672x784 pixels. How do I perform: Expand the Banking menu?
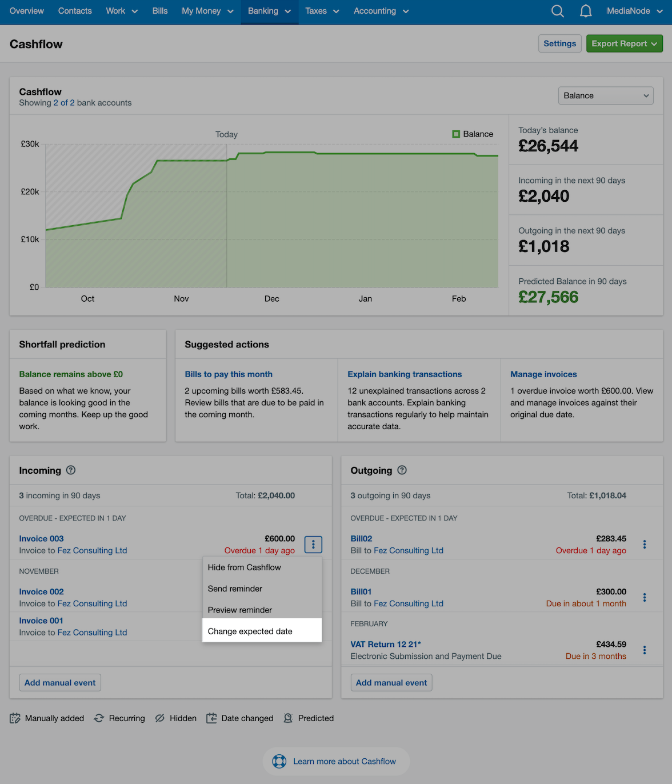[269, 11]
